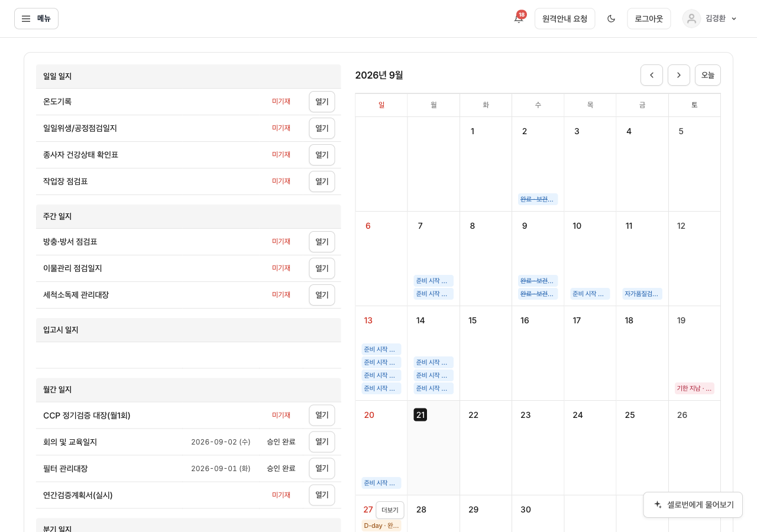757x532 pixels.
Task: Go to previous month in calendar
Action: click(652, 75)
